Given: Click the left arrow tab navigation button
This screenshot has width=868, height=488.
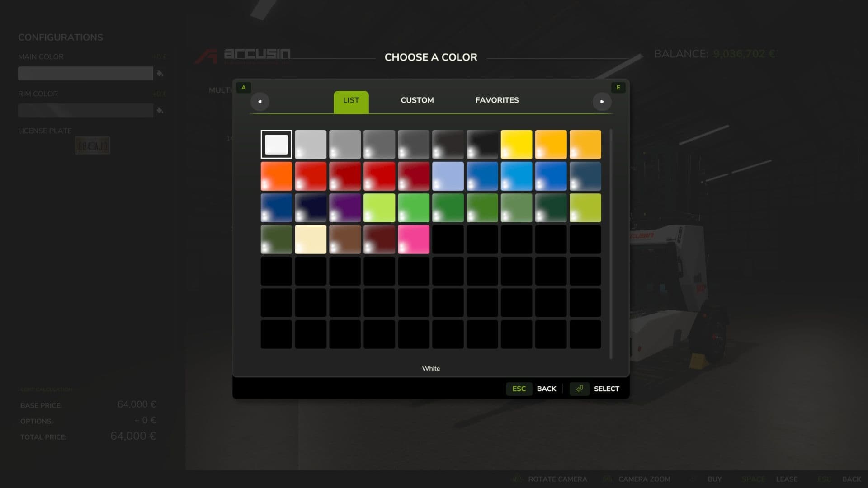Looking at the screenshot, I should click(x=260, y=102).
